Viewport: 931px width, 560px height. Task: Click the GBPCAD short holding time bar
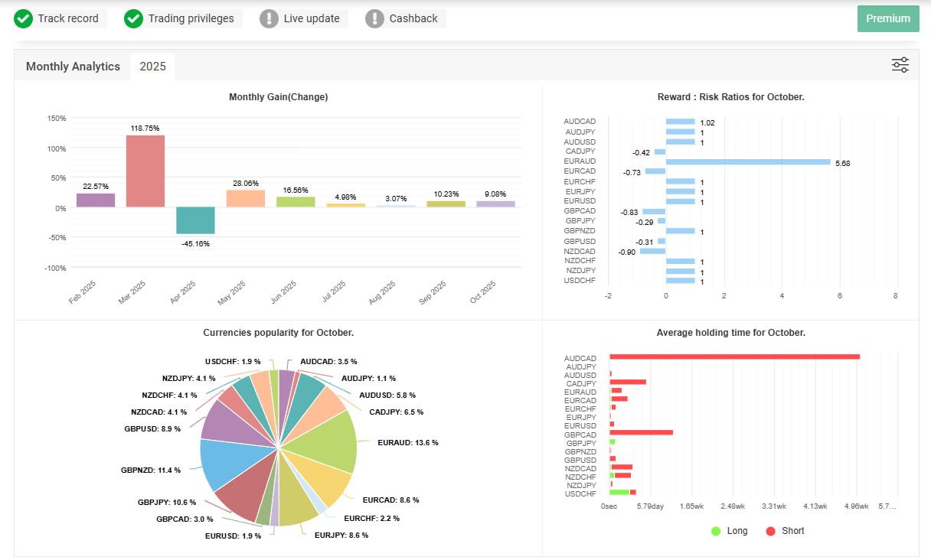point(642,432)
